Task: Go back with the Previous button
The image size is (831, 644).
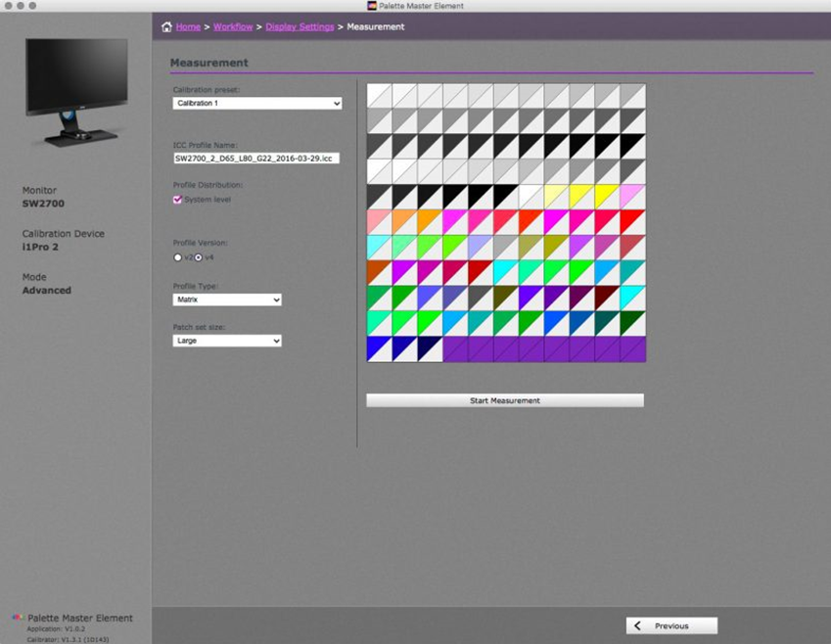Action: [671, 626]
